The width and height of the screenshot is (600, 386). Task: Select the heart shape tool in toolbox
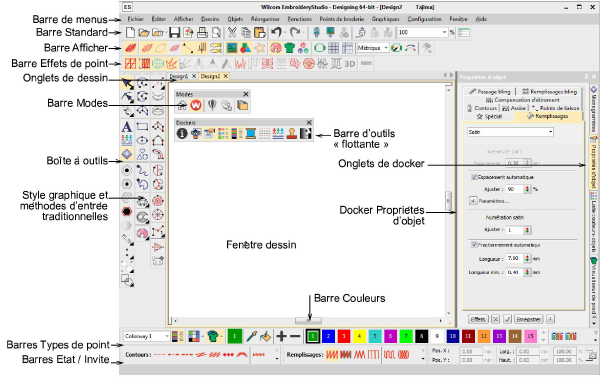click(x=142, y=154)
